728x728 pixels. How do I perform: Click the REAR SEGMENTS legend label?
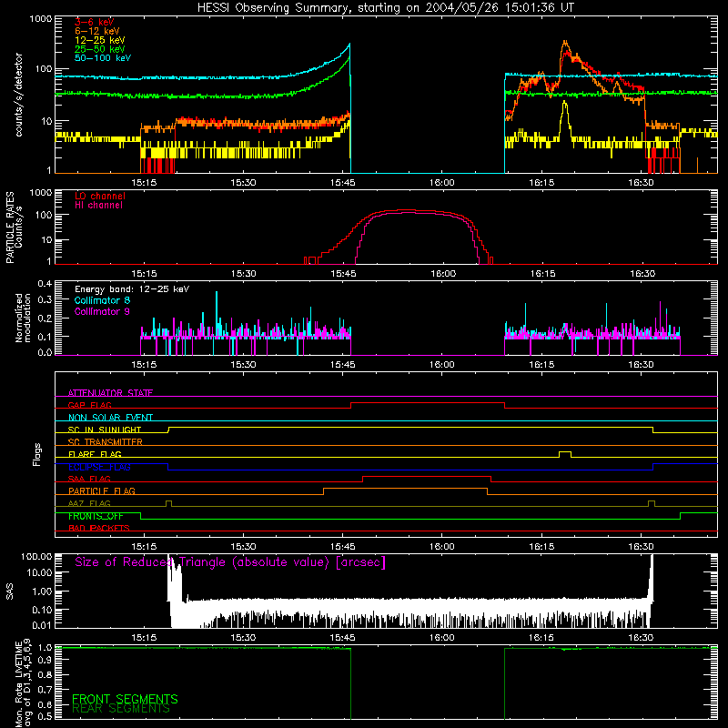121,709
